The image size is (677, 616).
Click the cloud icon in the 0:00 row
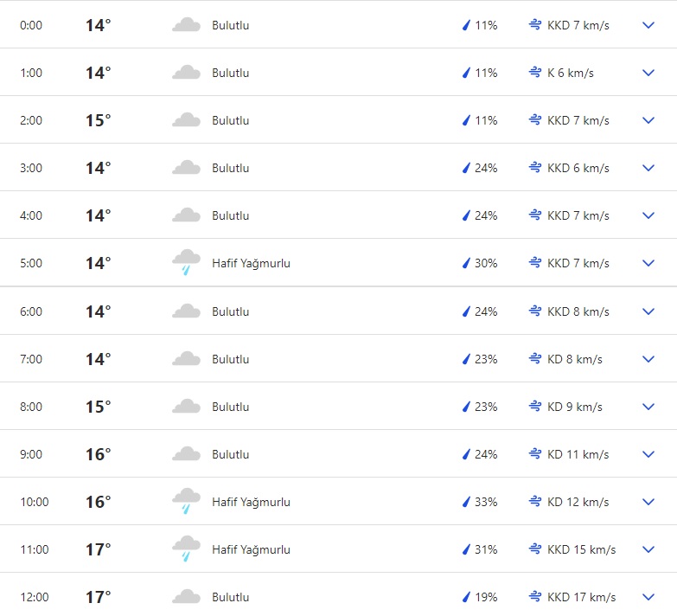(186, 25)
